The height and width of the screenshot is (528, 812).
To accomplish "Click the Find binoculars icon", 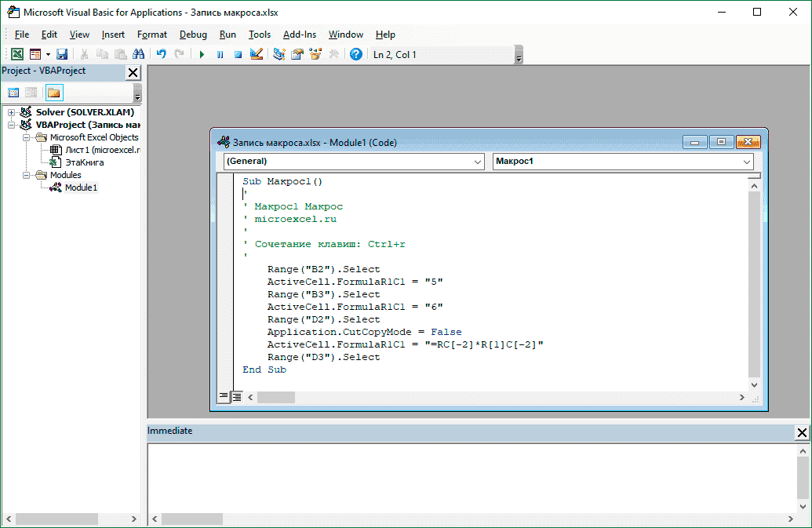I will coord(139,55).
